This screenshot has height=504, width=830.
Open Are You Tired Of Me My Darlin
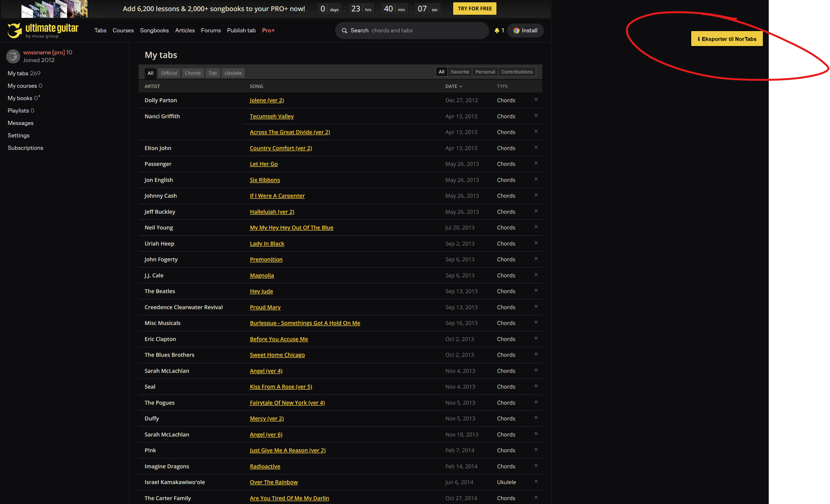289,498
